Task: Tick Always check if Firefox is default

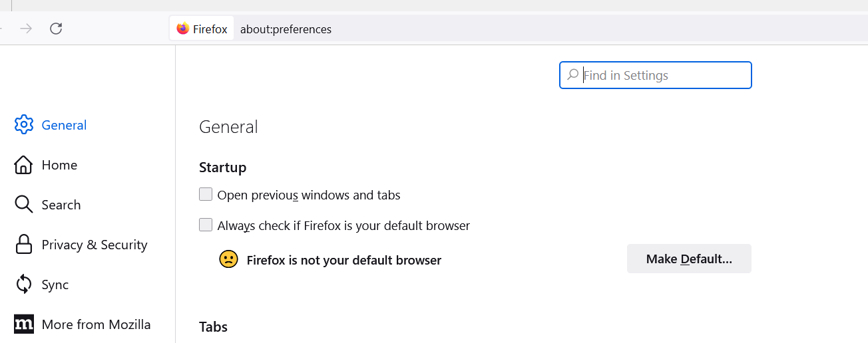Action: 206,225
